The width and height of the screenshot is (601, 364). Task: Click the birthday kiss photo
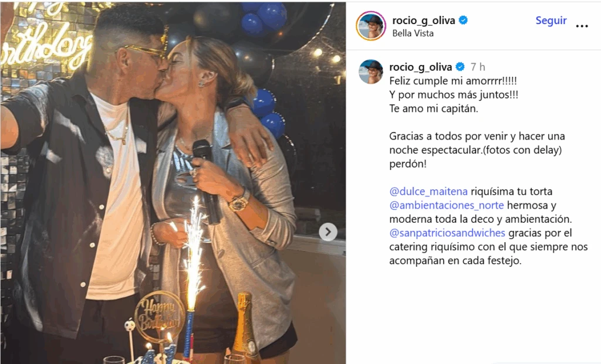(173, 183)
